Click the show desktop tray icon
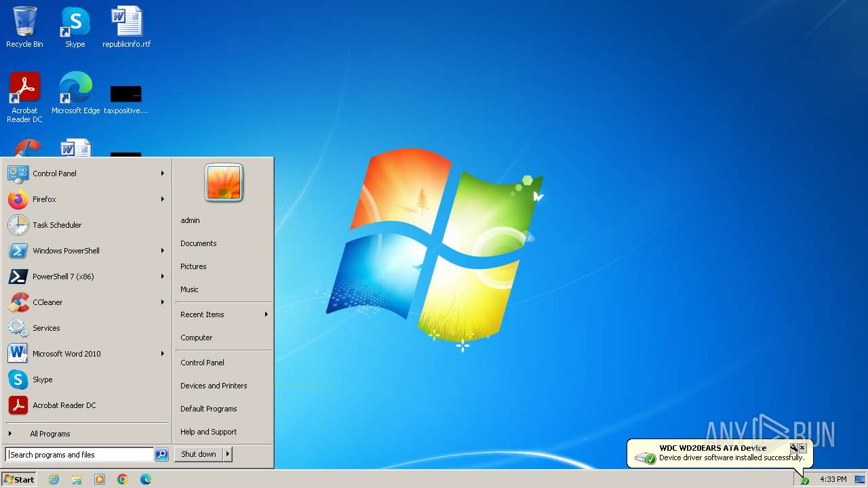The width and height of the screenshot is (868, 488). pyautogui.click(x=860, y=479)
